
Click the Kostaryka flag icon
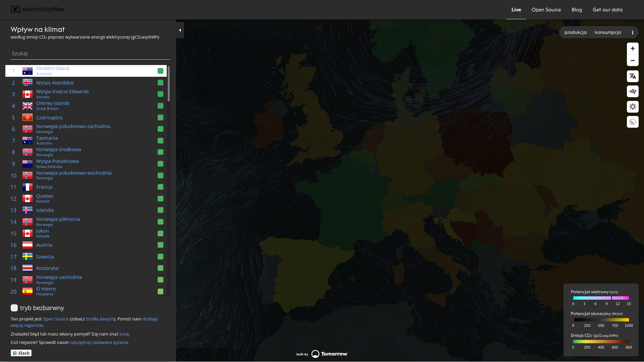point(28,268)
